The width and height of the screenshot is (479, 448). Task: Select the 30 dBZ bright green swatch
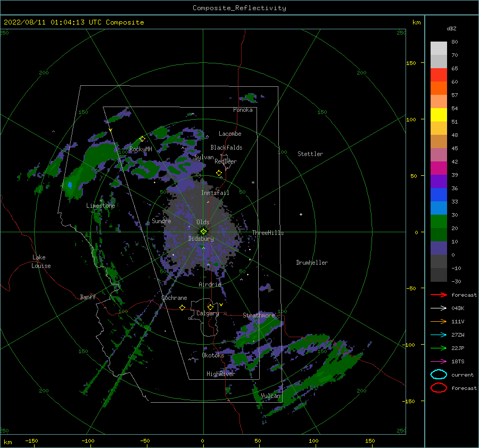(439, 221)
